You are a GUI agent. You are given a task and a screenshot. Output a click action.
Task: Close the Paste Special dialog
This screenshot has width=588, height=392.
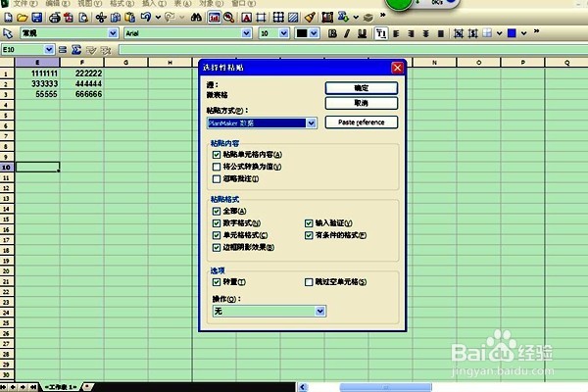pyautogui.click(x=397, y=68)
